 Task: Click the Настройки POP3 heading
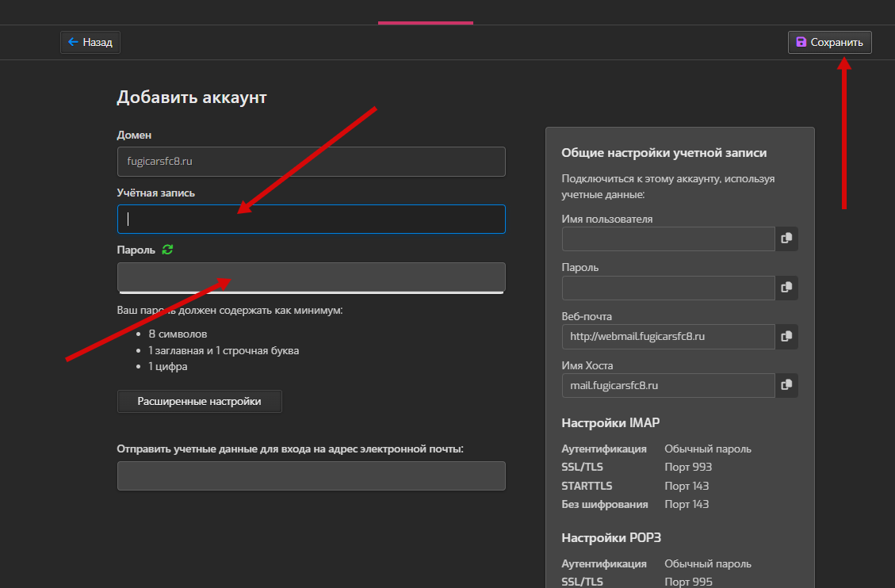coord(610,537)
